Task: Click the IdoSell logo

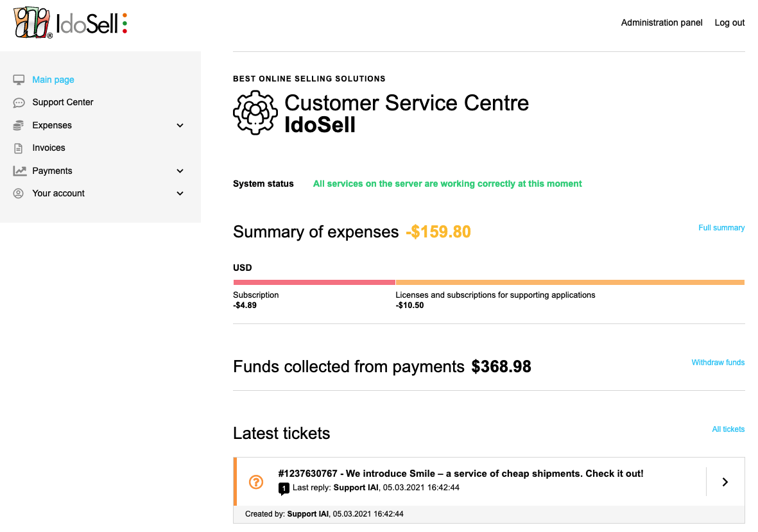Action: 70,22
